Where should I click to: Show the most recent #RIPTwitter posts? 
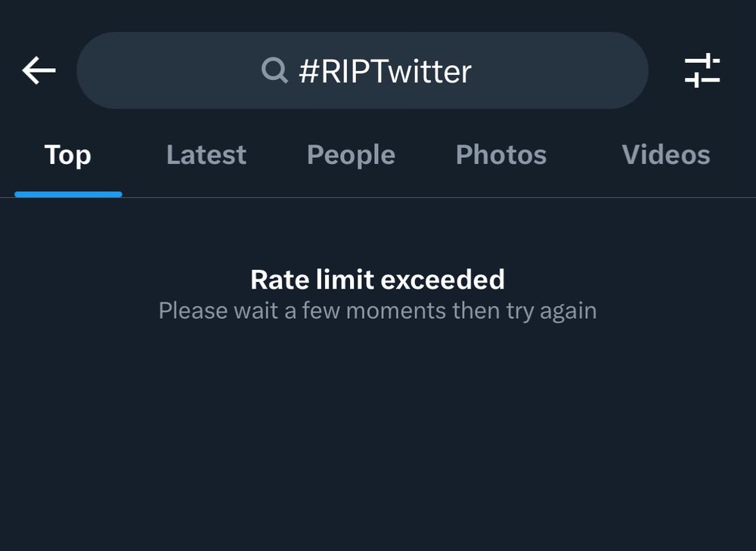click(x=206, y=155)
